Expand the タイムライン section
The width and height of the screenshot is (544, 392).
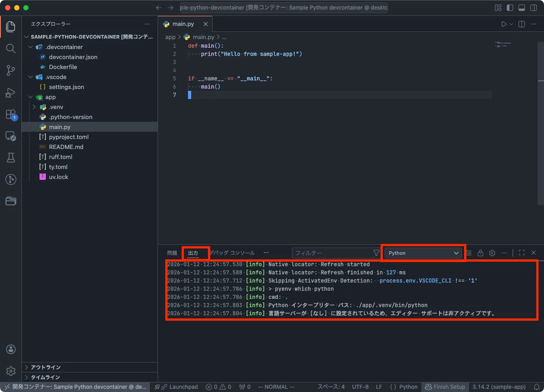coord(89,377)
